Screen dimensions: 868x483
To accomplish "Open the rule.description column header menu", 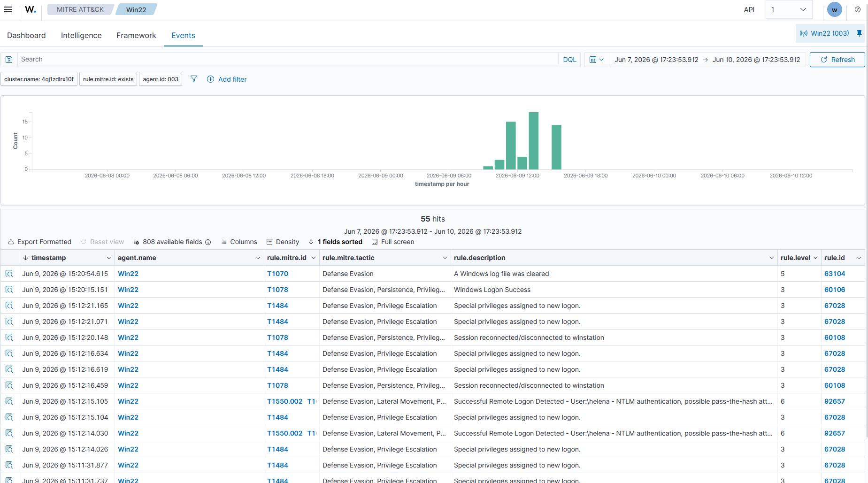I will pos(771,258).
